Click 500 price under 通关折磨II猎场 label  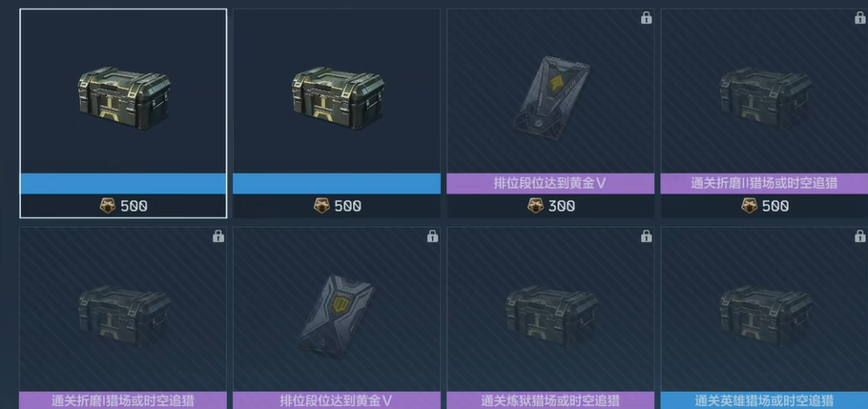(x=775, y=207)
